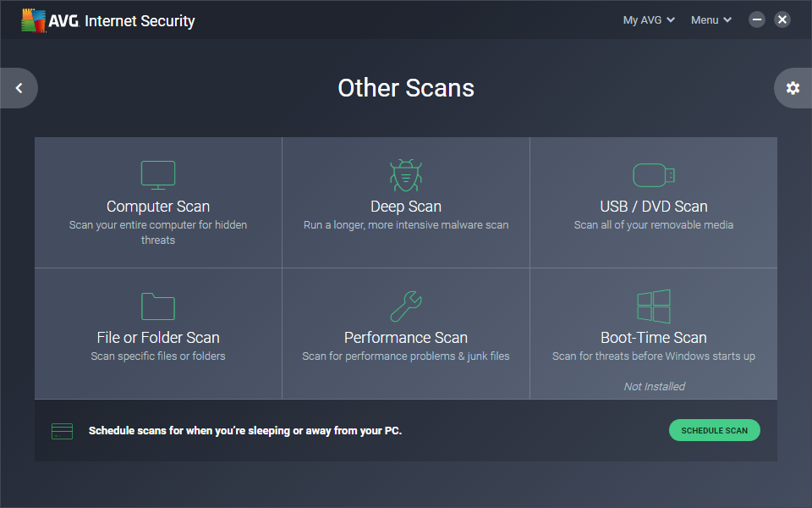Click 'Scan for performance problems & junk files'

[x=406, y=356]
